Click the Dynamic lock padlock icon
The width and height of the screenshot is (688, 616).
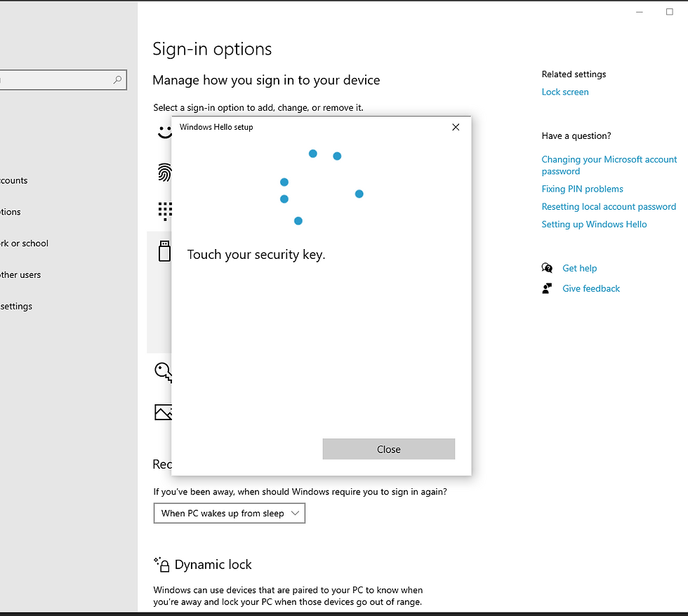point(161,564)
